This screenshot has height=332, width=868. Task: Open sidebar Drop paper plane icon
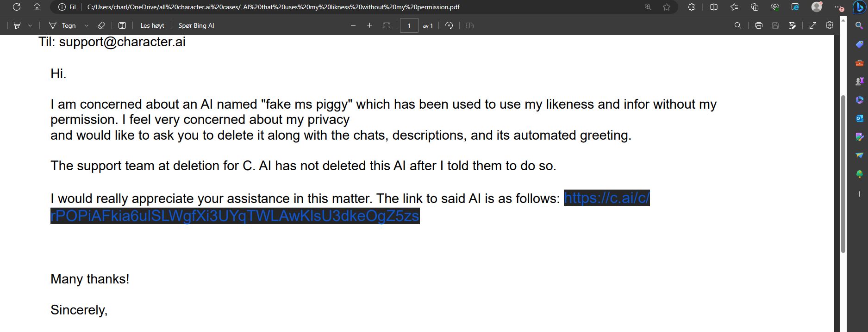click(859, 155)
